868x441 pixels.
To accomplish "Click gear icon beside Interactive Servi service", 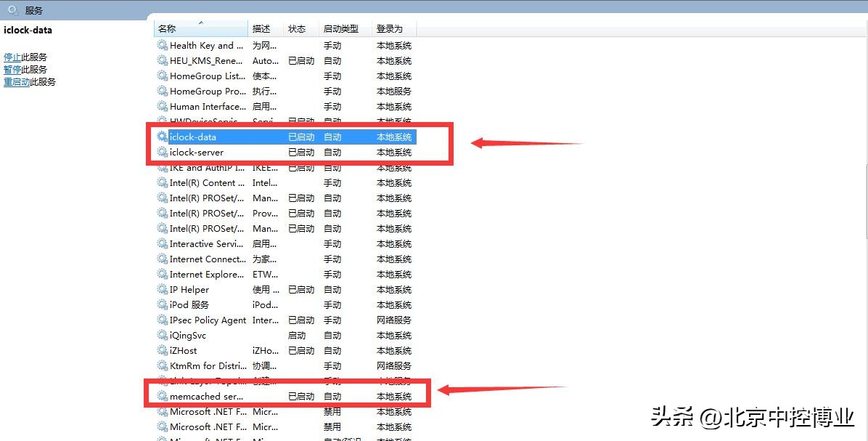I will (x=162, y=244).
